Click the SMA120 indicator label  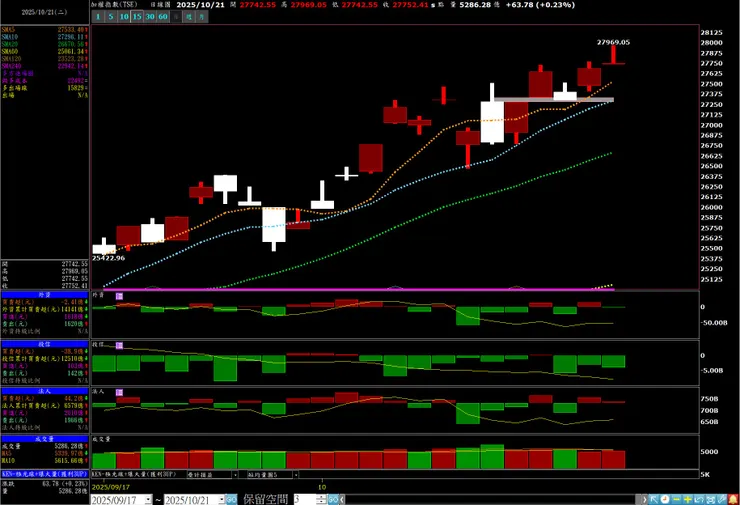(11, 59)
